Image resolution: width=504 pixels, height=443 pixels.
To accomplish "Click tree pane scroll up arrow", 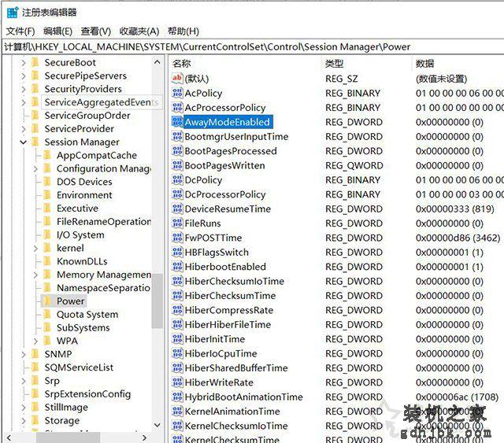I will 157,62.
